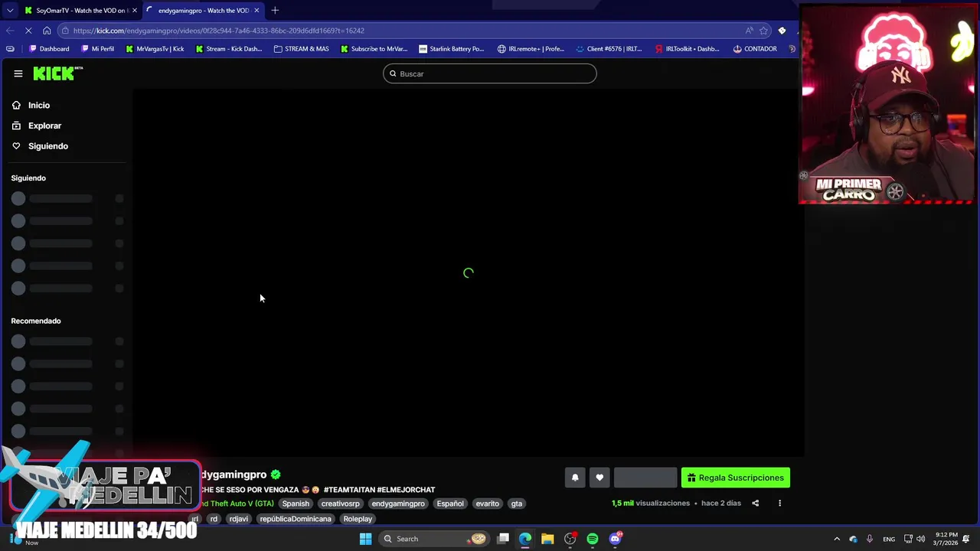This screenshot has width=980, height=551.
Task: Open Spotify from the taskbar
Action: (593, 539)
